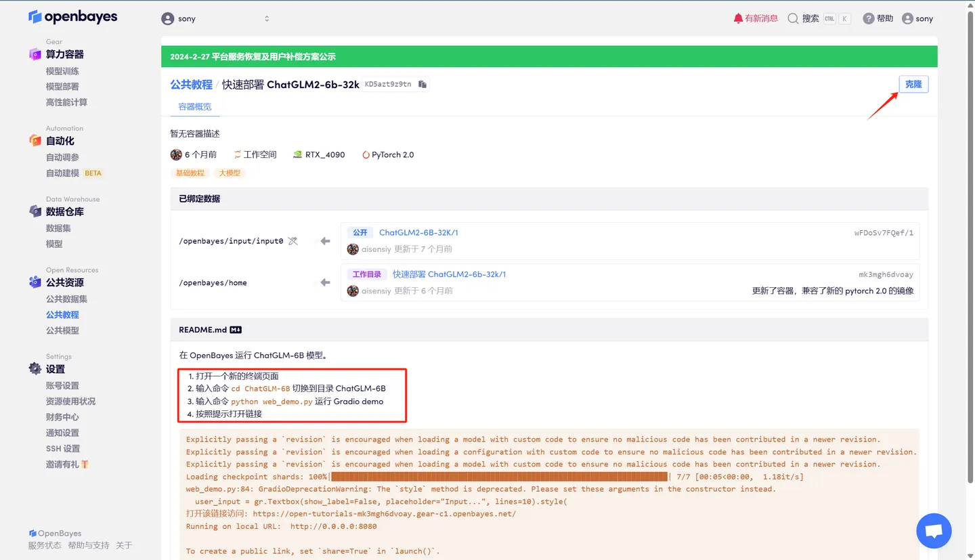The height and width of the screenshot is (560, 975).
Task: Click the green service recovery announcement banner
Action: (549, 56)
